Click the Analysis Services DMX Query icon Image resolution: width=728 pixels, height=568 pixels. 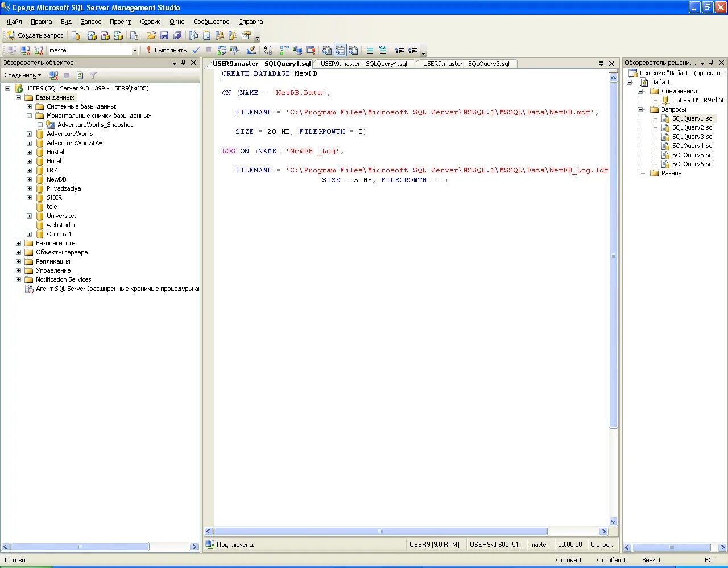(105, 35)
